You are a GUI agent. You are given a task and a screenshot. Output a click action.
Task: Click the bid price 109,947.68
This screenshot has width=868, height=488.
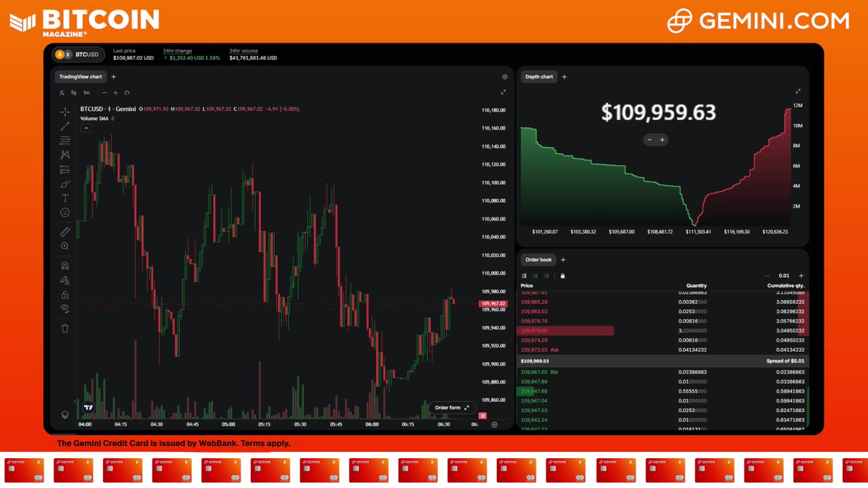coord(534,391)
